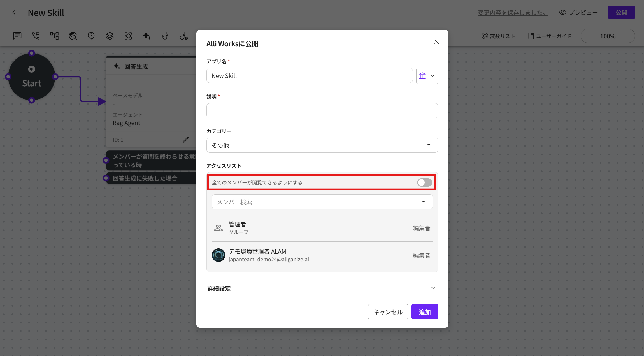
Task: Click the hook with plus icon
Action: coord(183,36)
